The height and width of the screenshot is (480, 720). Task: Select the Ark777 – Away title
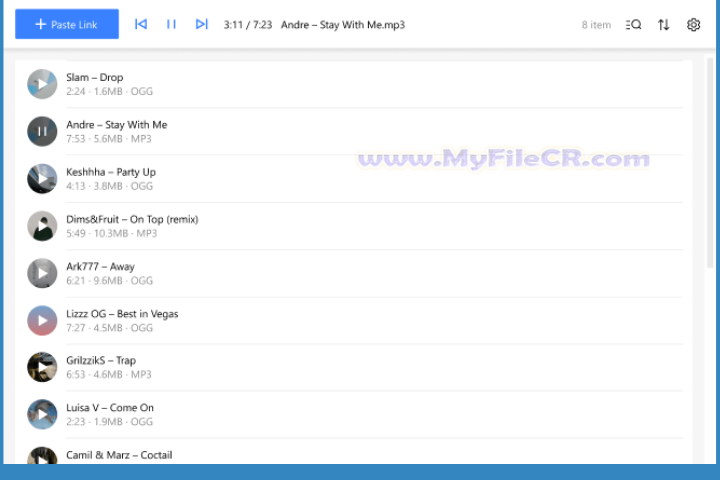(101, 267)
